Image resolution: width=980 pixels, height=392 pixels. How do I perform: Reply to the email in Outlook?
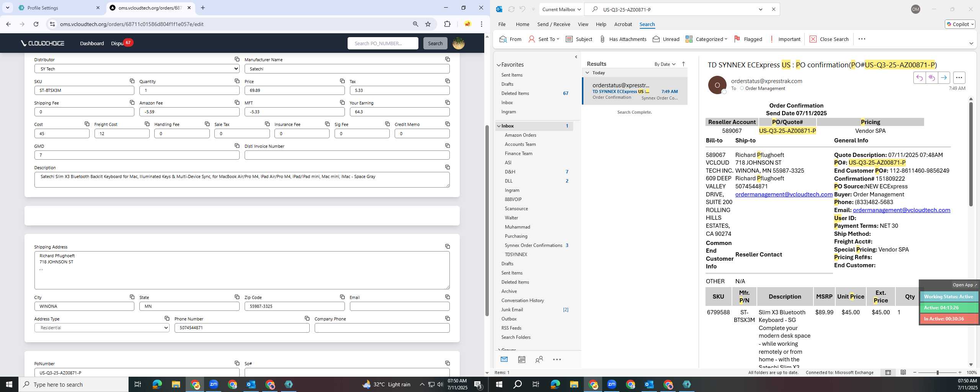pyautogui.click(x=919, y=78)
